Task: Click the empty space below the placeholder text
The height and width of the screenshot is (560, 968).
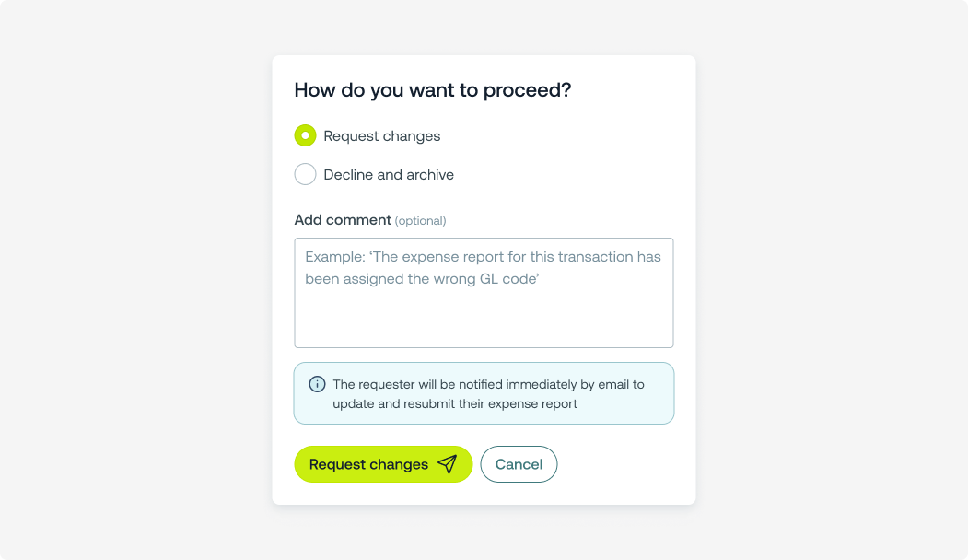Action: point(484,321)
